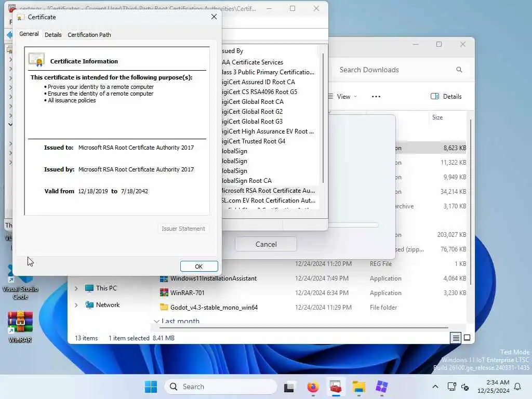This screenshot has height=399, width=532.
Task: Select the WinRAR-701 file
Action: point(187,293)
